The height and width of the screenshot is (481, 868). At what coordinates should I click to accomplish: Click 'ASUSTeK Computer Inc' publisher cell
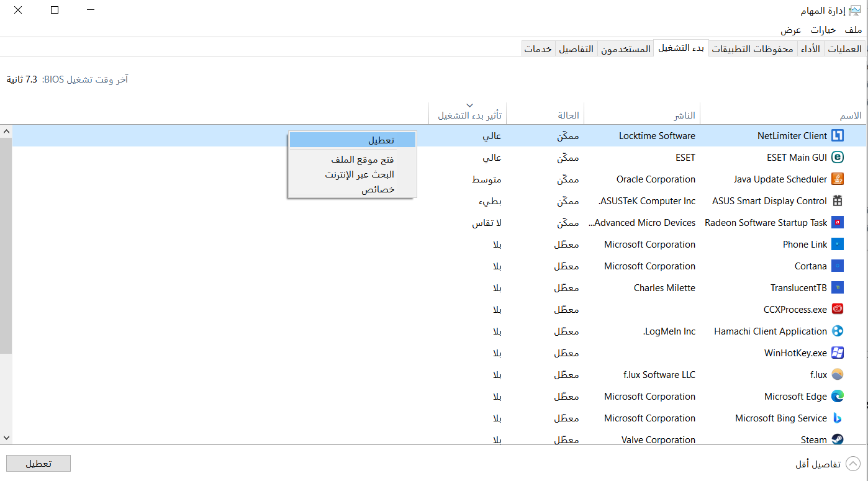pos(646,201)
